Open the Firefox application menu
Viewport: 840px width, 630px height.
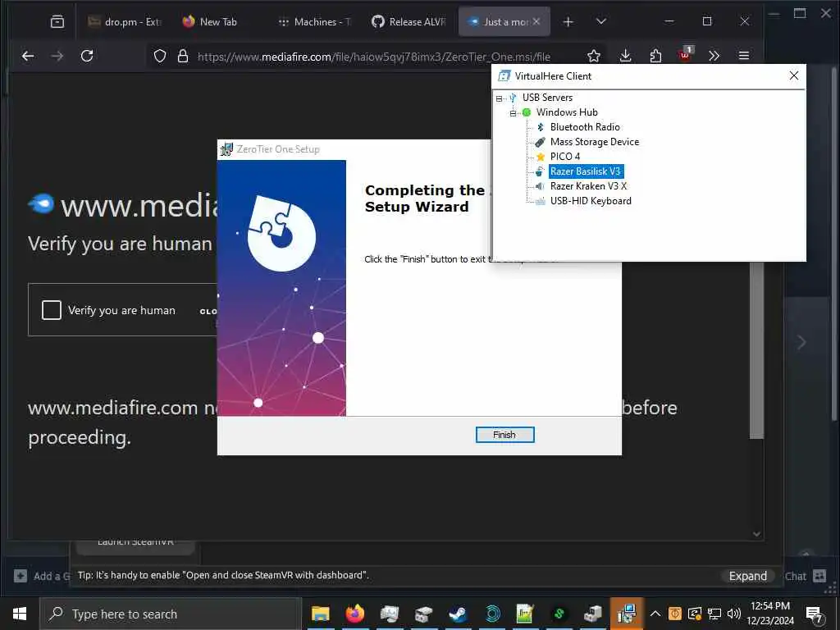[743, 56]
